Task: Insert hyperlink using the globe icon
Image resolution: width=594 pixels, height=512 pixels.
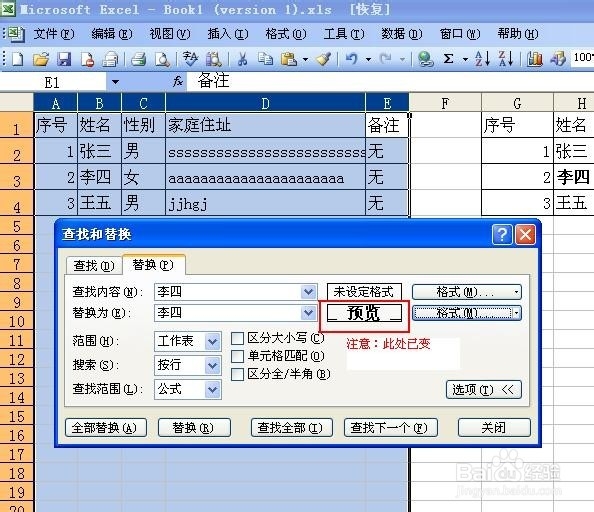Action: (425, 59)
